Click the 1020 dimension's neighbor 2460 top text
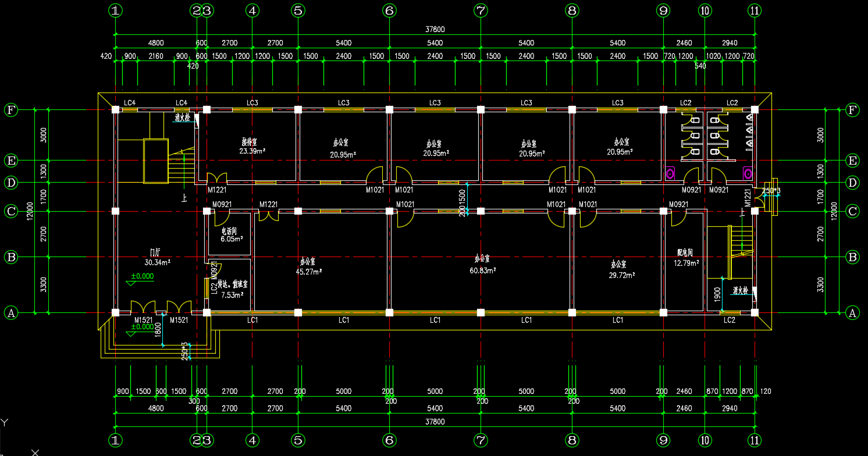The height and width of the screenshot is (456, 868). tap(684, 43)
